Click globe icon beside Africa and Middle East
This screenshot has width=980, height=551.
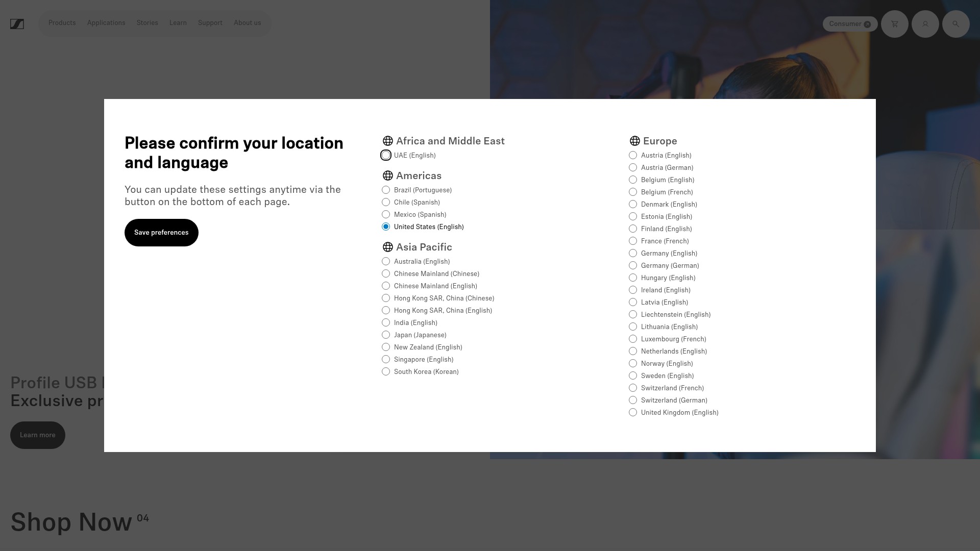coord(388,141)
